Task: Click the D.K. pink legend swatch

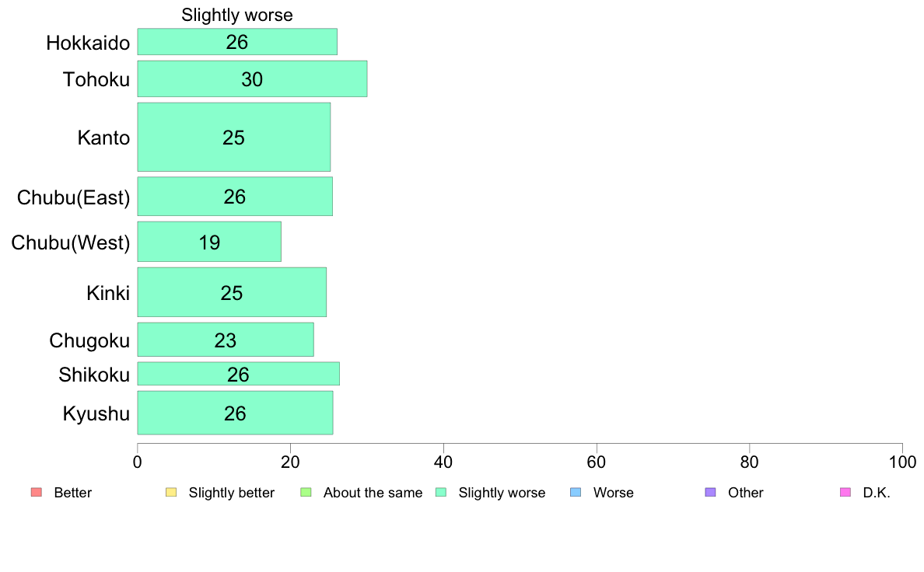Action: coord(845,493)
